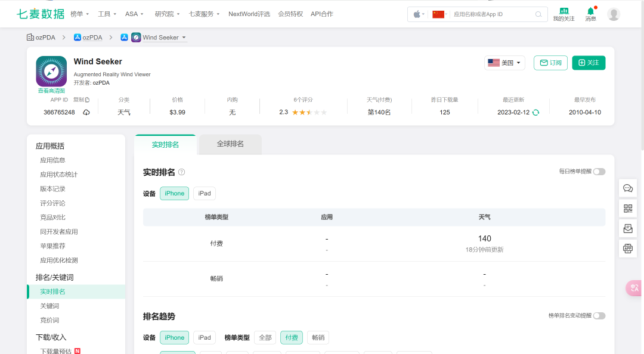This screenshot has height=354, width=644.
Task: Open 竞品对比 sidebar link
Action: point(52,218)
